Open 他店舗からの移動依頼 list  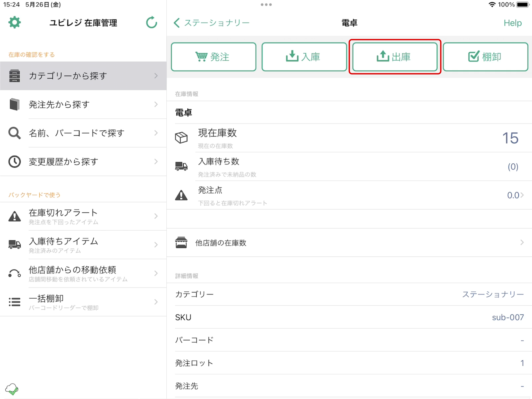[x=83, y=273]
